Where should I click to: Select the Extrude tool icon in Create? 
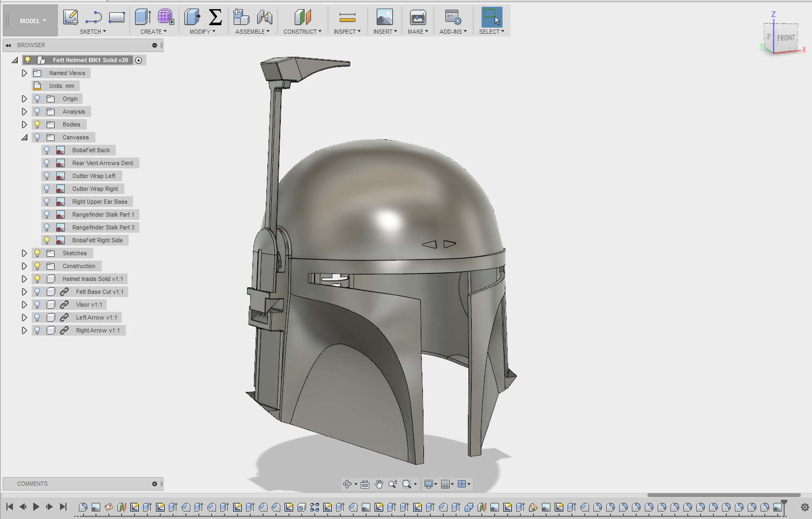click(x=143, y=17)
